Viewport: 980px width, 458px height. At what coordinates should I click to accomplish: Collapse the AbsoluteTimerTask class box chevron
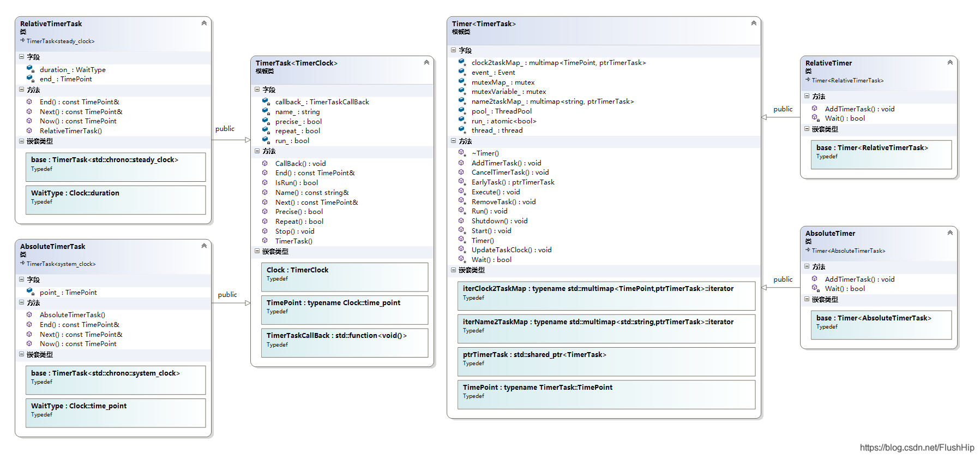click(204, 246)
